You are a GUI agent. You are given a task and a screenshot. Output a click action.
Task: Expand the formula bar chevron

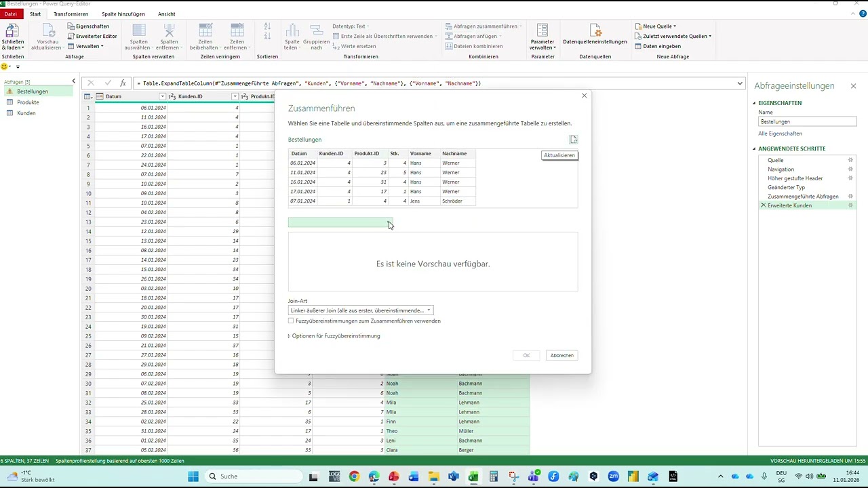click(x=740, y=83)
